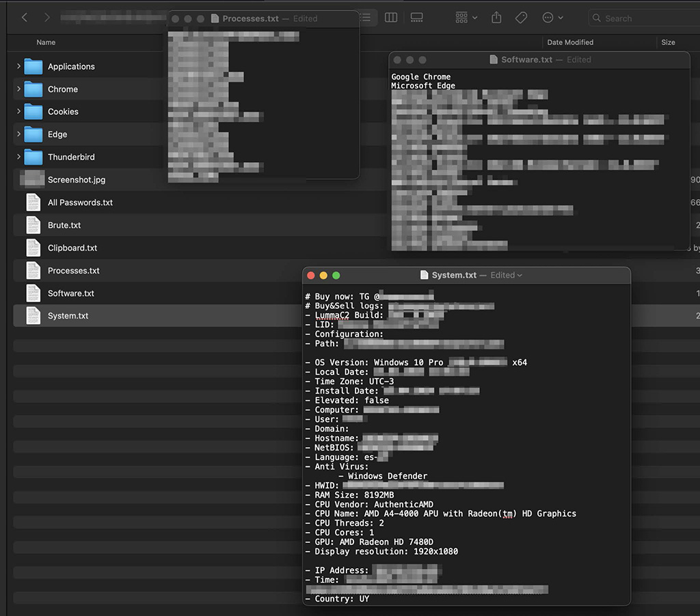Open the more actions ellipsis menu
Viewport: 700px width, 616px height.
pos(552,17)
